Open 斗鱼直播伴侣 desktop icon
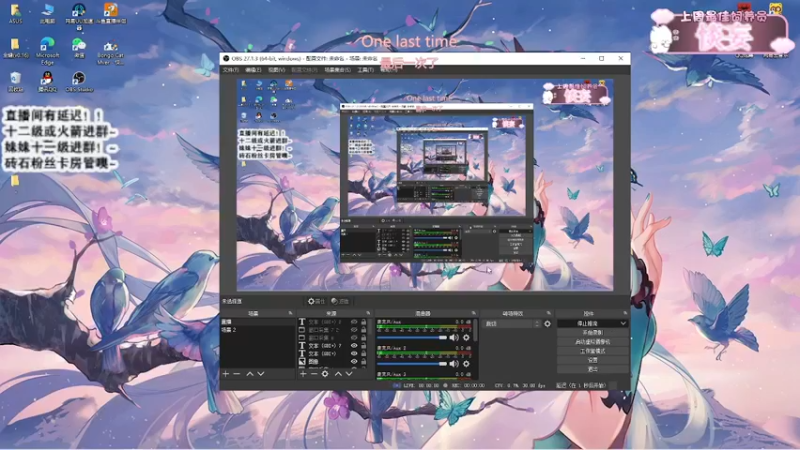 (110, 14)
